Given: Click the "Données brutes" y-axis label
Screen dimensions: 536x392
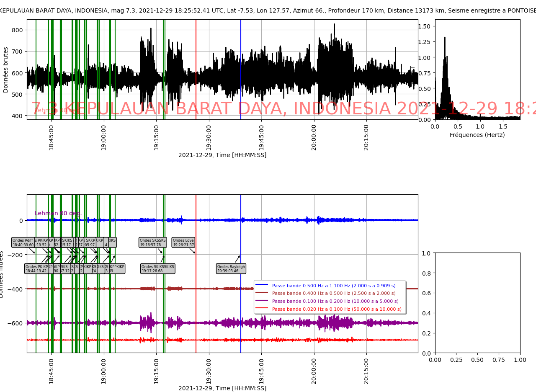Looking at the screenshot, I should (6, 70).
